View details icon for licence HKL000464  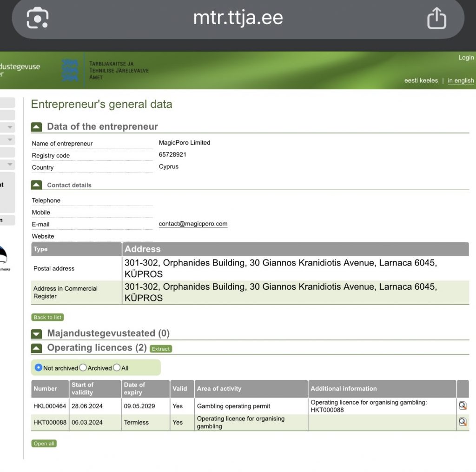pyautogui.click(x=463, y=406)
